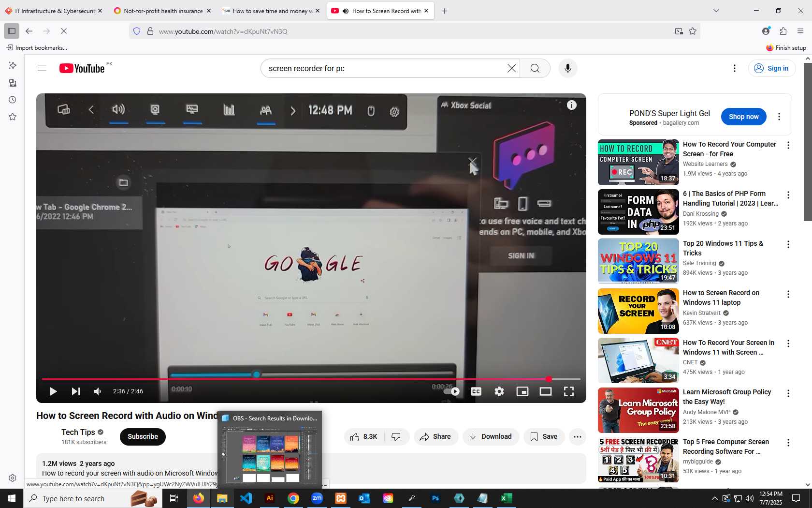
Task: Like the video with 8.3K likes
Action: tap(364, 436)
